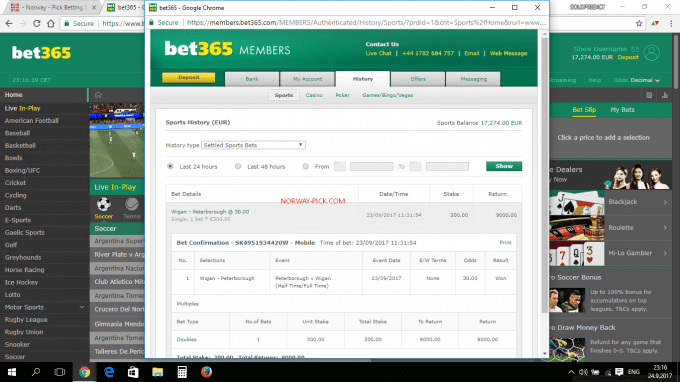Reload the page in the background browser
The height and width of the screenshot is (382, 680).
click(36, 23)
